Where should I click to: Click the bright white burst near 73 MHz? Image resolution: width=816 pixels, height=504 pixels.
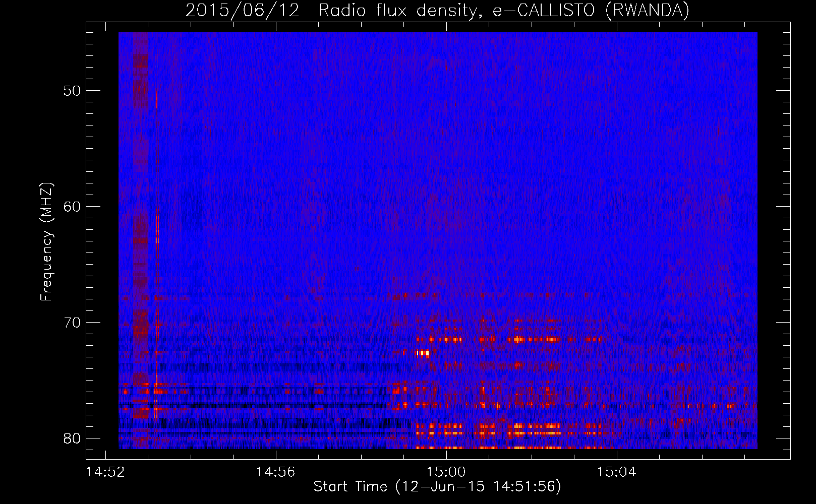pos(423,353)
